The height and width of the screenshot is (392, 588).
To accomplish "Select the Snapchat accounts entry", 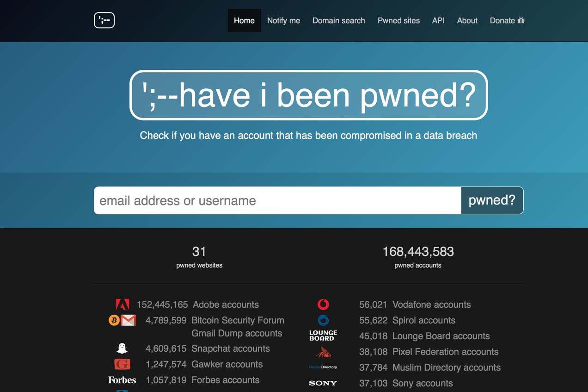I will point(231,348).
